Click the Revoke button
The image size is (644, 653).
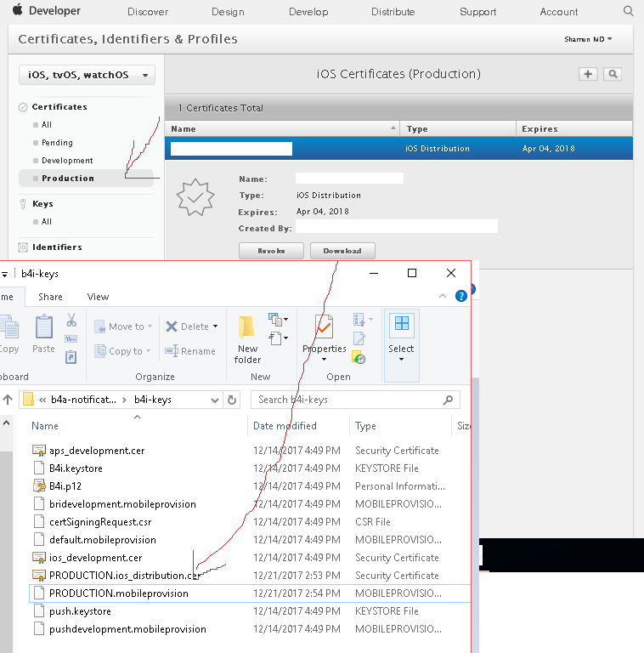(x=271, y=251)
